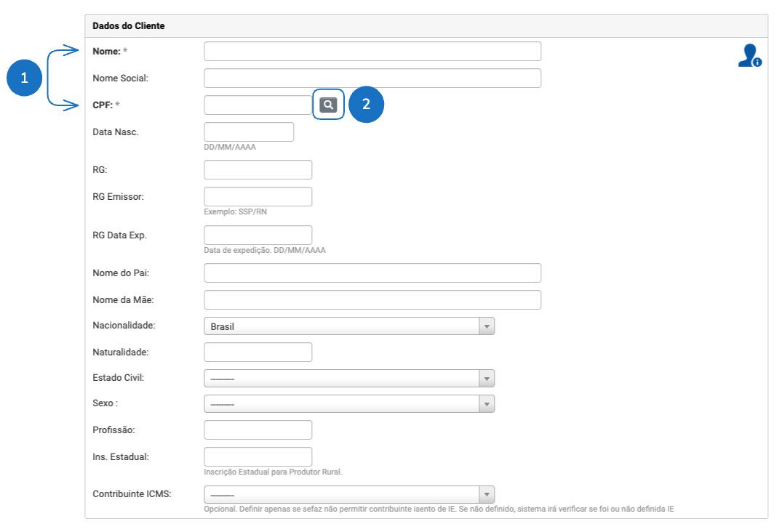Image resolution: width=782 pixels, height=532 pixels.
Task: Select the Data Nasc. date field
Action: (x=249, y=132)
